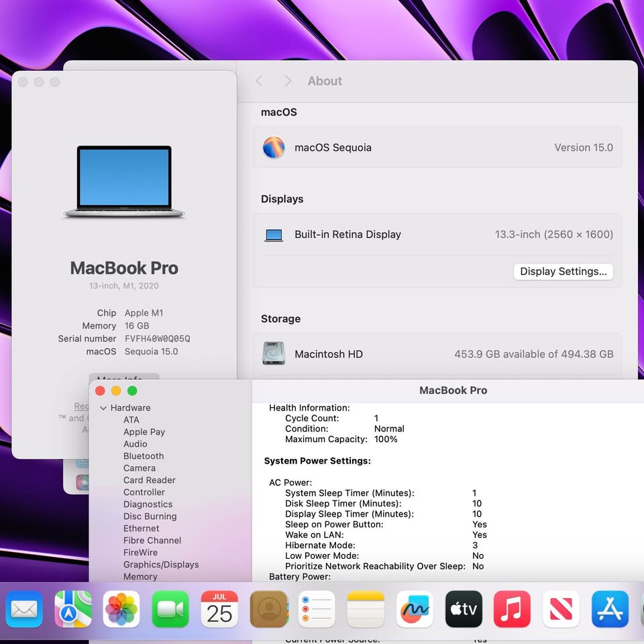Open the Calendar showing JUL 25
Image resolution: width=644 pixels, height=644 pixels.
click(x=219, y=609)
